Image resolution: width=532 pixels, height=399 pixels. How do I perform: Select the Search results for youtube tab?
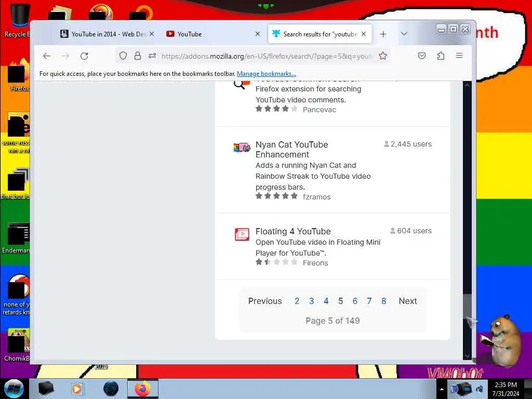tap(320, 34)
